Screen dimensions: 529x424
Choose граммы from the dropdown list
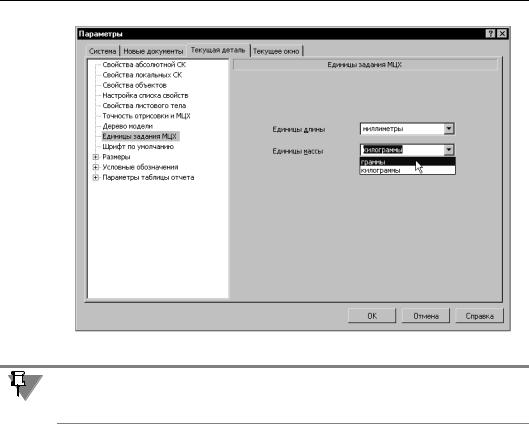coord(408,162)
